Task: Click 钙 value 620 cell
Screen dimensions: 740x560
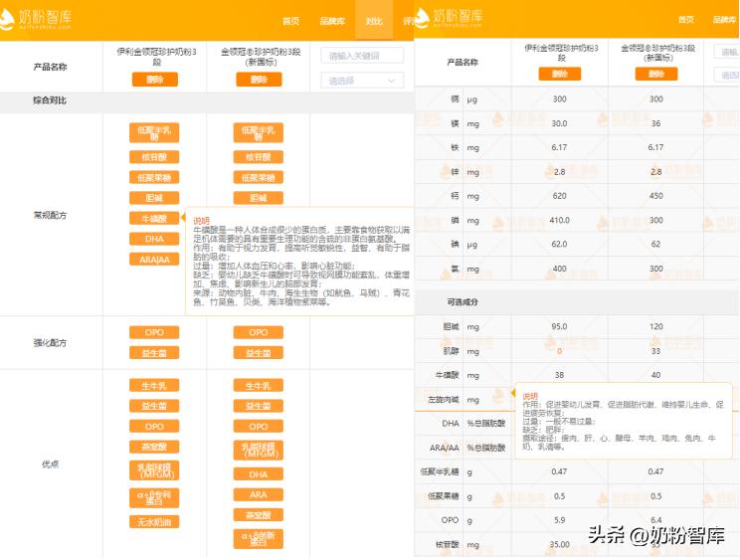Action: [560, 196]
